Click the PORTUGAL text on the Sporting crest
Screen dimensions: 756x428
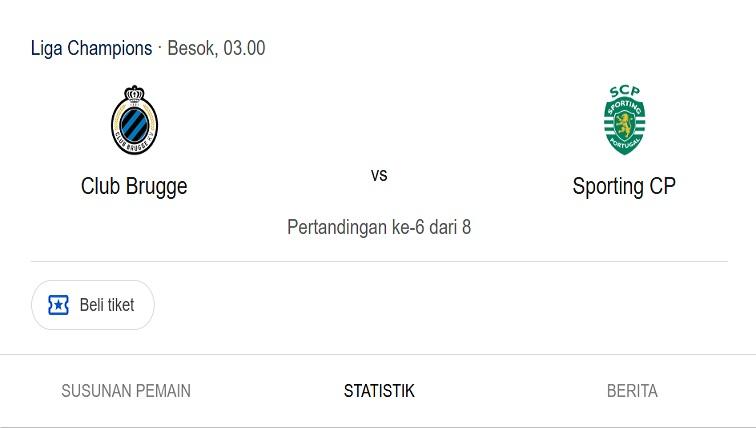[624, 145]
